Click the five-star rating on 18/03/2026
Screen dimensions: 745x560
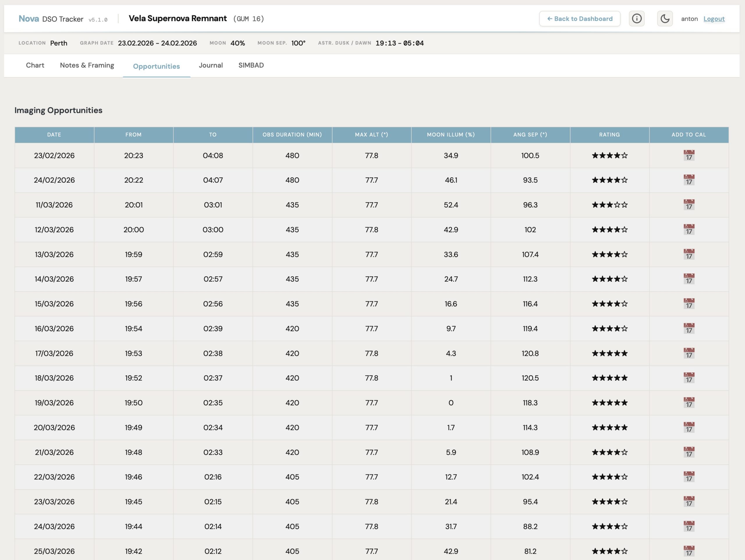pyautogui.click(x=609, y=378)
